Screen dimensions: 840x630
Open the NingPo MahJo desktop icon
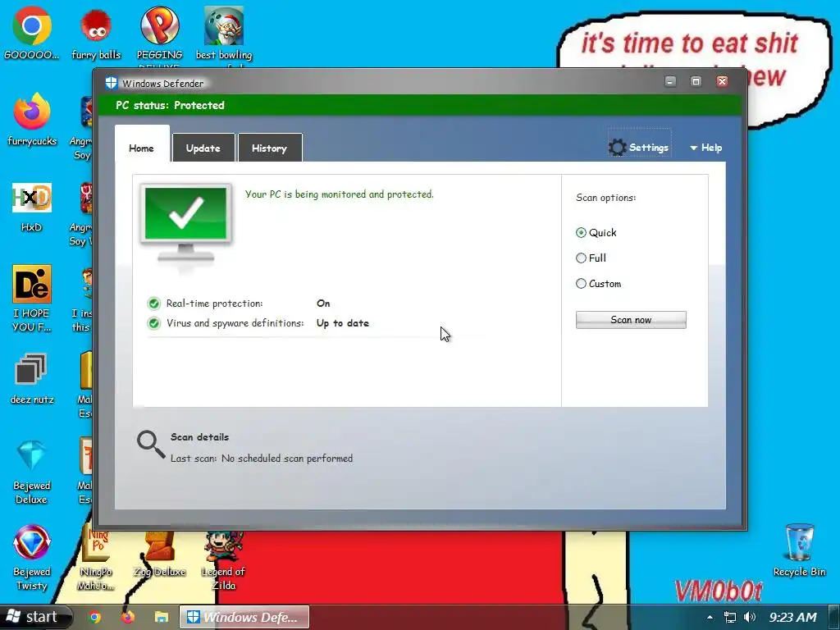(x=96, y=559)
